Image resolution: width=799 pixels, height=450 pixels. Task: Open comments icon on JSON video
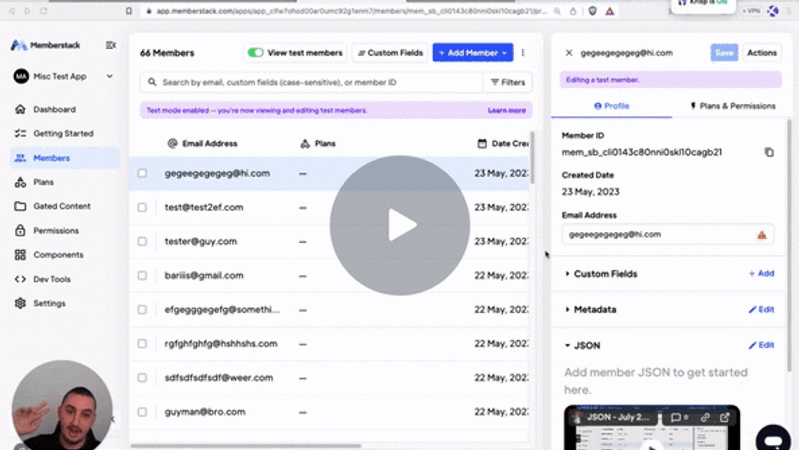pyautogui.click(x=680, y=417)
